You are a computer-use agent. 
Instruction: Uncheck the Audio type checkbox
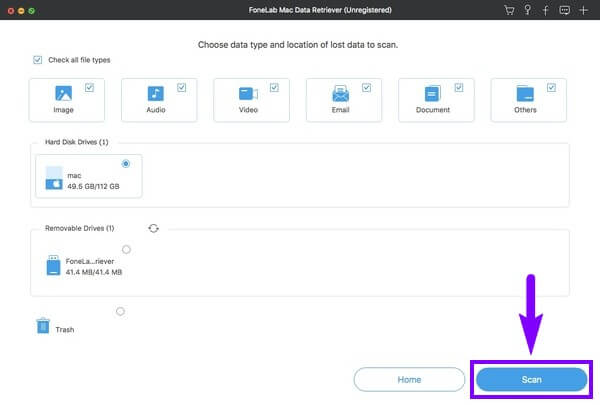(x=181, y=88)
